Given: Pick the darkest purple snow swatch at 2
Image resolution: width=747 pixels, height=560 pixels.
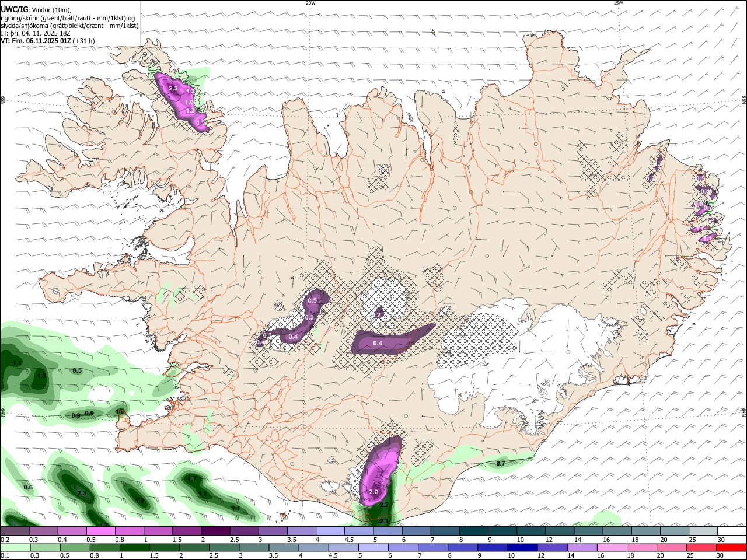Looking at the screenshot, I should 215,531.
